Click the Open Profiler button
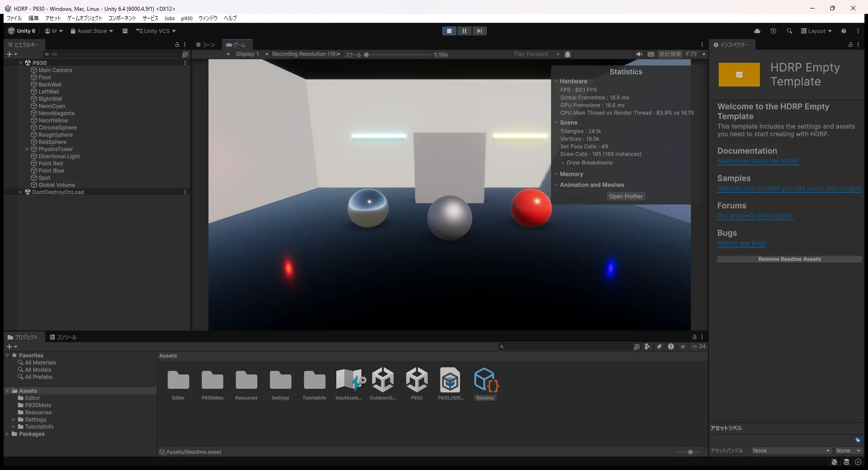The image size is (868, 470). (x=626, y=196)
